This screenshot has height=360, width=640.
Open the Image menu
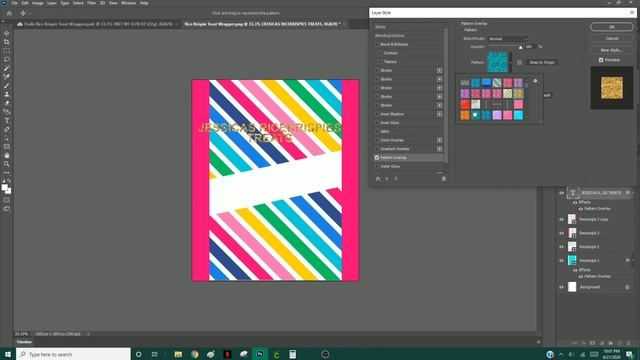pyautogui.click(x=38, y=3)
